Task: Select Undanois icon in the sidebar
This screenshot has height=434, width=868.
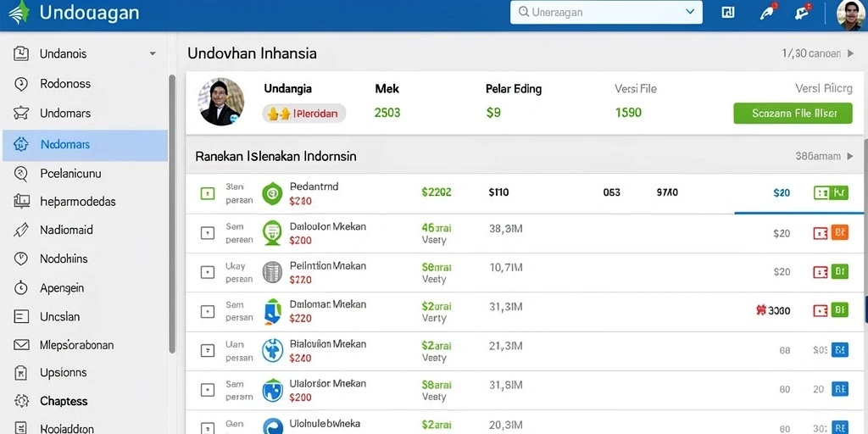Action: point(20,53)
